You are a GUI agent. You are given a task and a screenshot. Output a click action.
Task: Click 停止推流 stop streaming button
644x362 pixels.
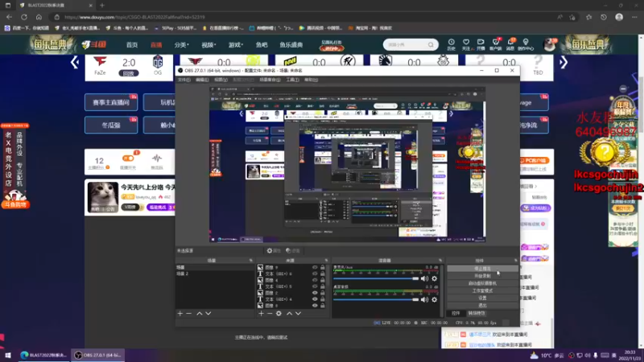(x=482, y=269)
